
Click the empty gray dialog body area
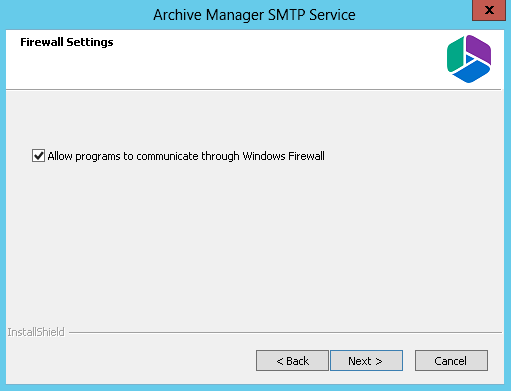pos(253,240)
